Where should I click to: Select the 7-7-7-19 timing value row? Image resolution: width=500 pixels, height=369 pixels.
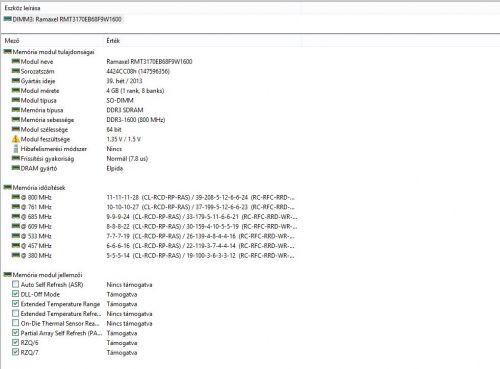coord(201,236)
